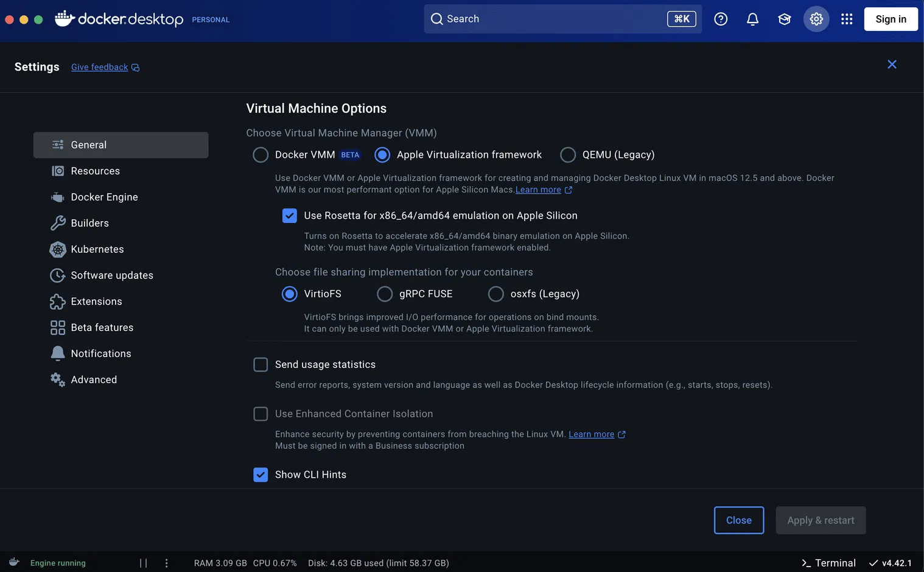Open the engine options three-dot menu

(x=166, y=563)
